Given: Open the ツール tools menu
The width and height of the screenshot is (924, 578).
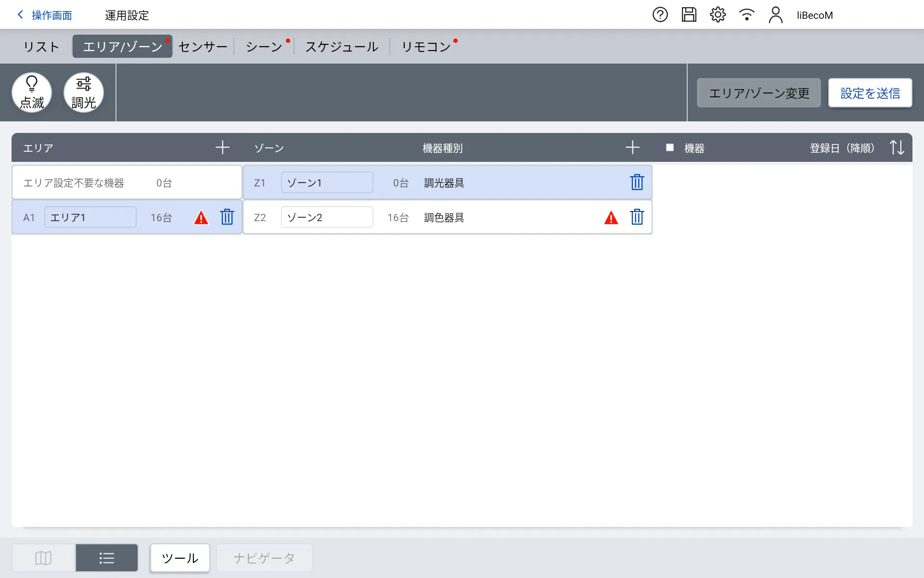Looking at the screenshot, I should click(180, 558).
